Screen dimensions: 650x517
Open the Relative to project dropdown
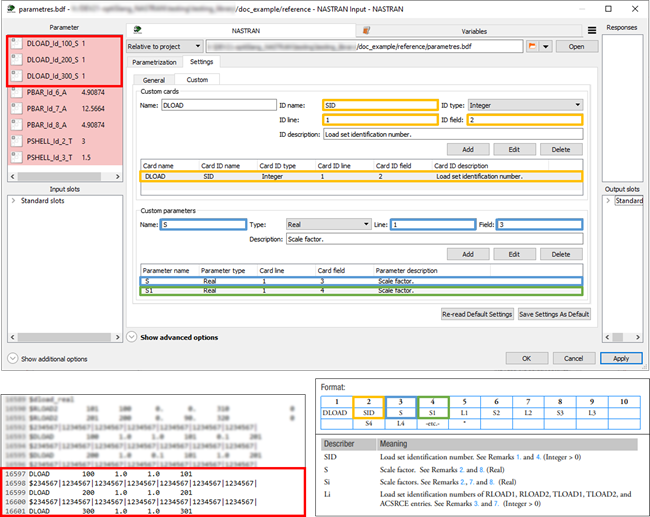(165, 46)
